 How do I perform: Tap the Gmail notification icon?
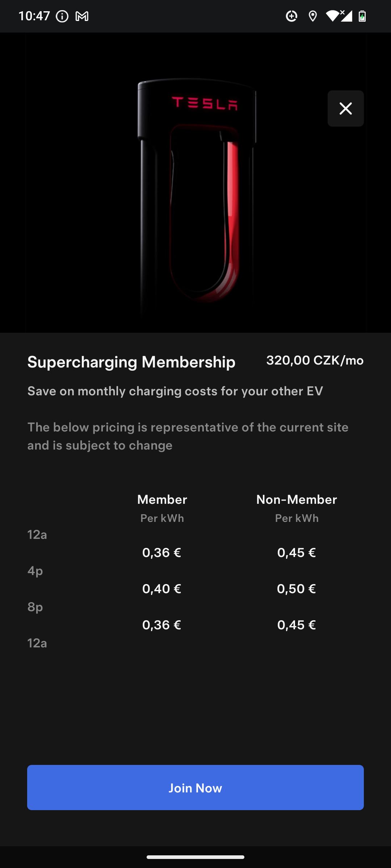[82, 16]
